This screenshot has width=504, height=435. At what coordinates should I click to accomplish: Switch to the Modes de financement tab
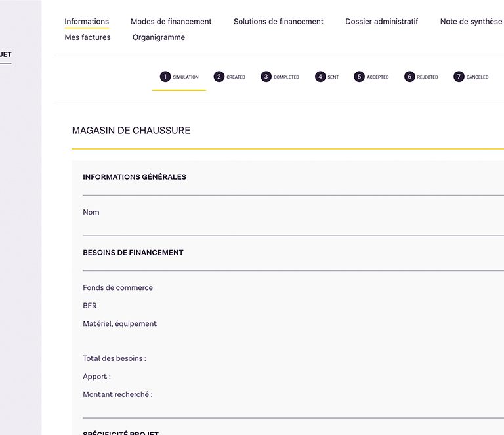click(171, 22)
